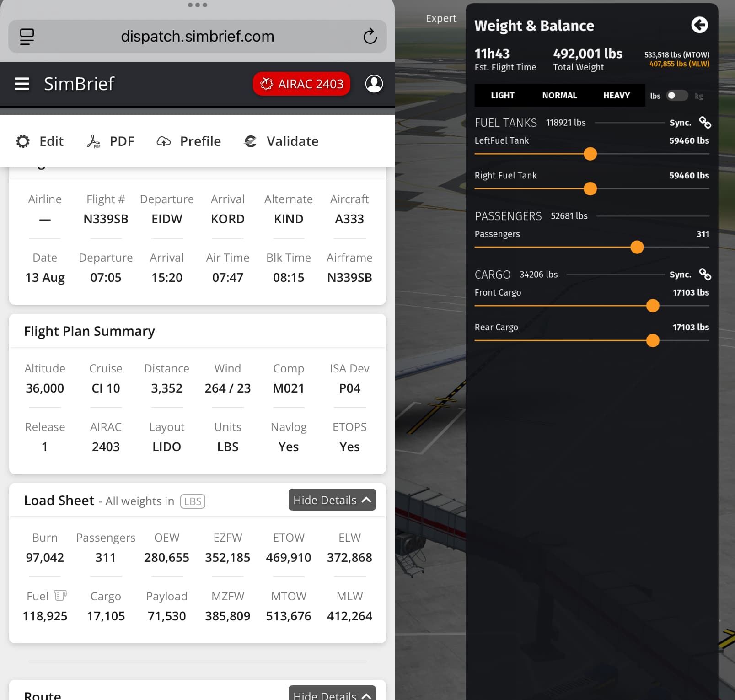Click the Prefile button label
Viewport: 735px width, 700px height.
(x=200, y=141)
